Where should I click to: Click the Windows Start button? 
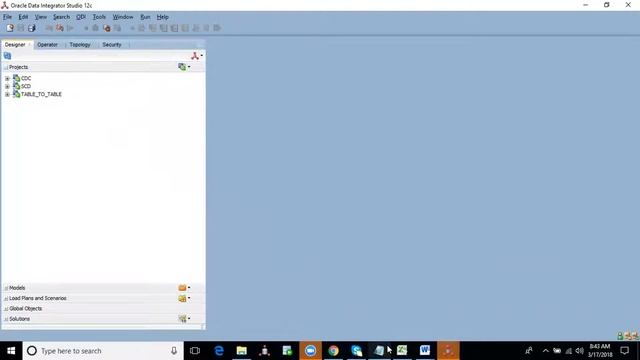[11, 351]
